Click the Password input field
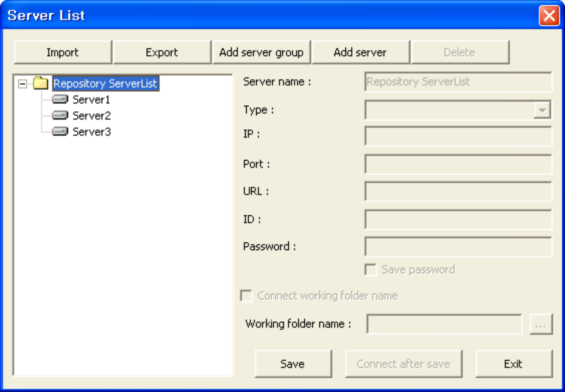Screen dimensions: 565x392 (458, 247)
